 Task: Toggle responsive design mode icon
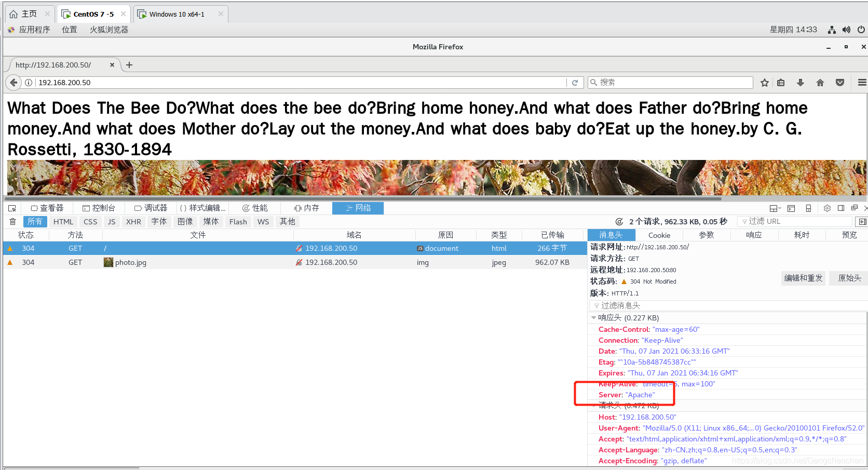click(808, 208)
